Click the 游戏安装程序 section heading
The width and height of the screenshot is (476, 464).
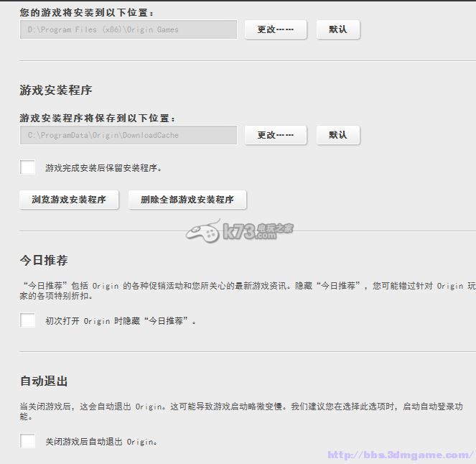point(56,91)
